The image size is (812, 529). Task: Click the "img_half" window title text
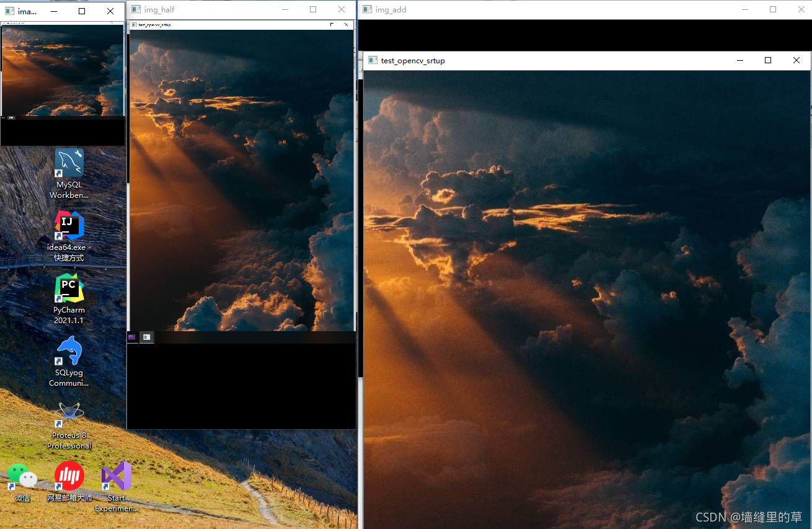pos(159,10)
